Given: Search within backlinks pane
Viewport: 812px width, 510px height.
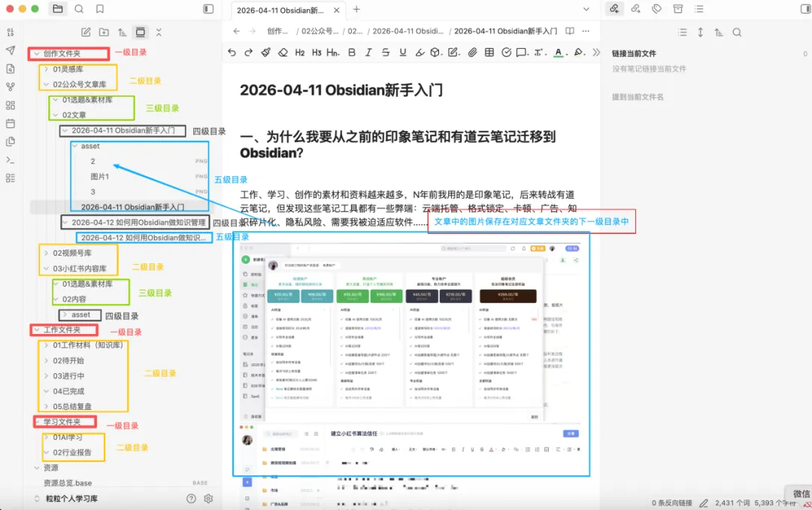Looking at the screenshot, I should (737, 32).
